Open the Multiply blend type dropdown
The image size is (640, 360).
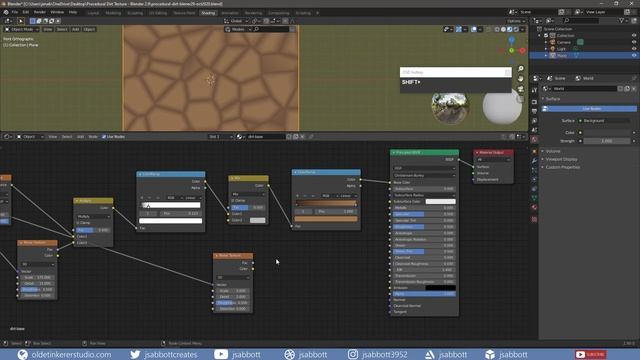[93, 216]
